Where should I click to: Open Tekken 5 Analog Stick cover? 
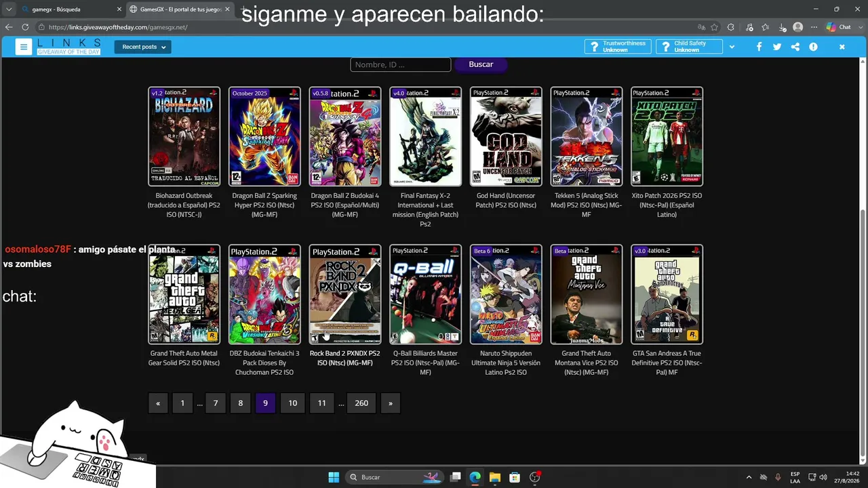pyautogui.click(x=587, y=136)
